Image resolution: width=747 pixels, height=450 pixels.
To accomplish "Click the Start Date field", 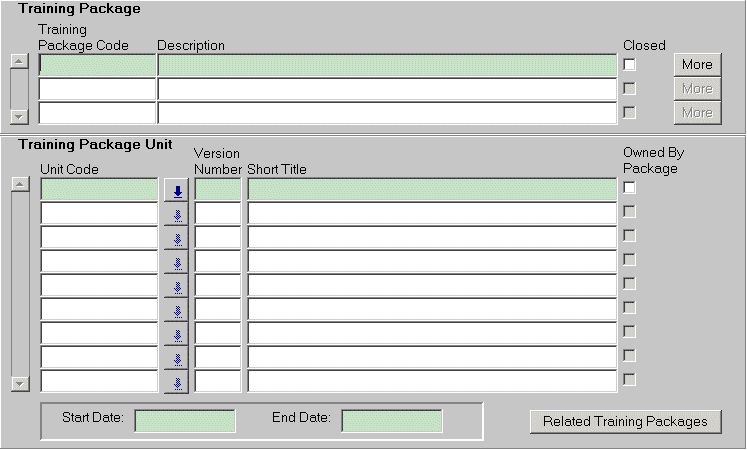I will pyautogui.click(x=185, y=421).
